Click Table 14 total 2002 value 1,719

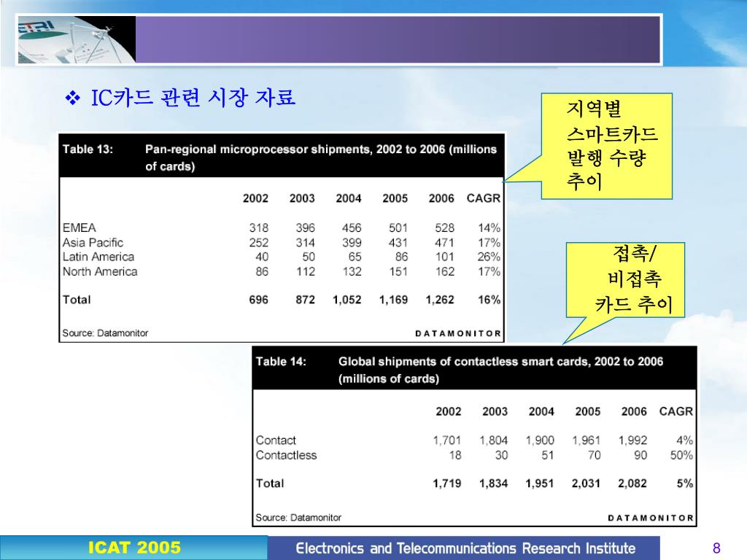447,483
